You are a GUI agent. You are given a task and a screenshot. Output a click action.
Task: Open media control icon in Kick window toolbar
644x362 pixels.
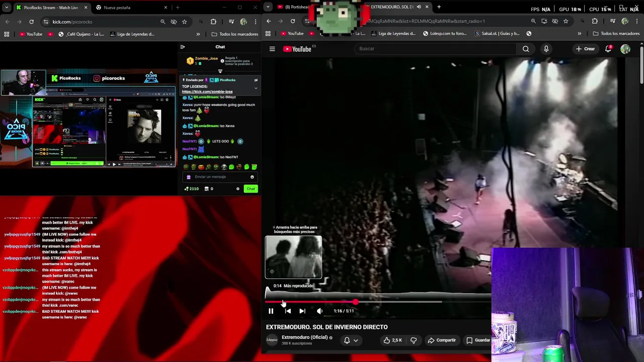pos(231,22)
